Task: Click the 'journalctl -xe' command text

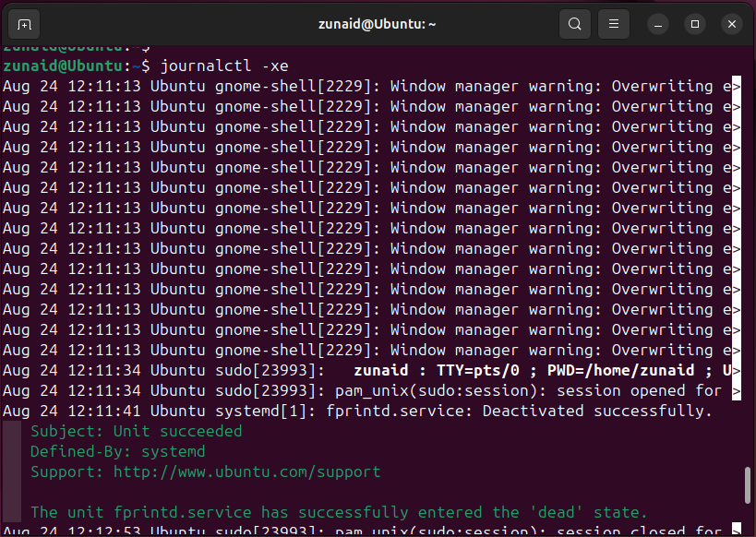Action: pos(217,66)
